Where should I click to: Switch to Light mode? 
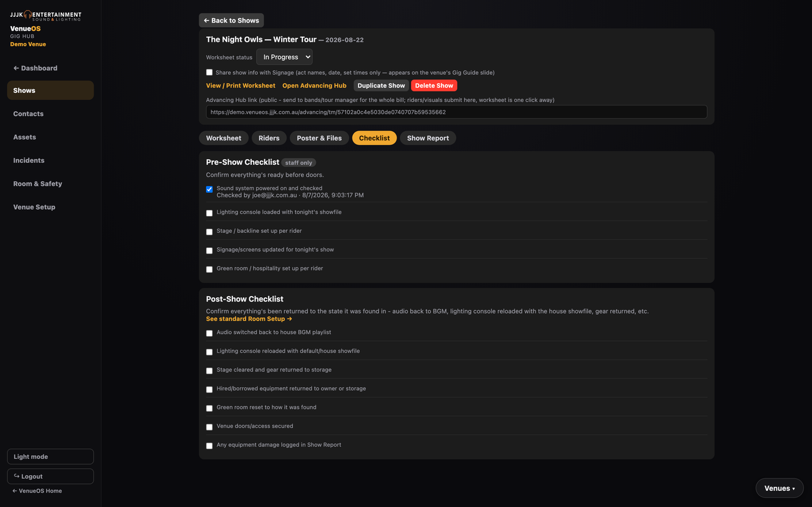[x=51, y=456]
